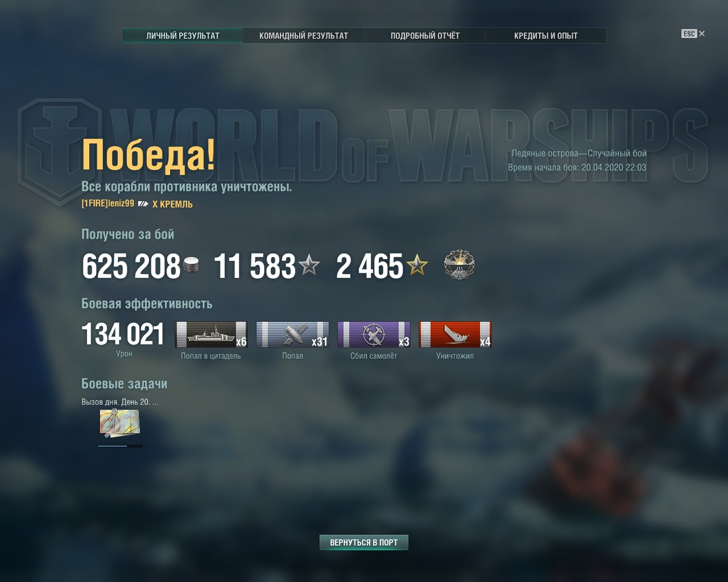Click the X Кремль ship name
The image size is (728, 582).
(x=172, y=204)
